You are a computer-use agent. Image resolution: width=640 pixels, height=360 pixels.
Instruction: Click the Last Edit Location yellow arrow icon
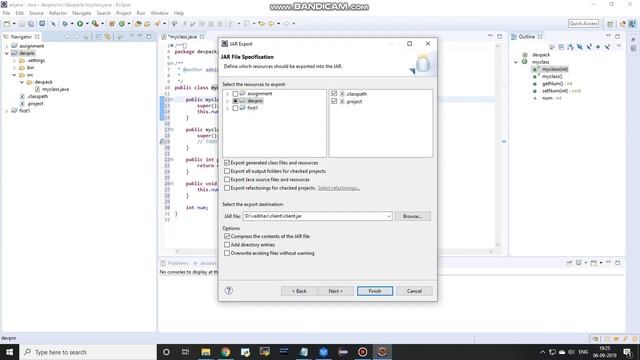click(x=261, y=24)
